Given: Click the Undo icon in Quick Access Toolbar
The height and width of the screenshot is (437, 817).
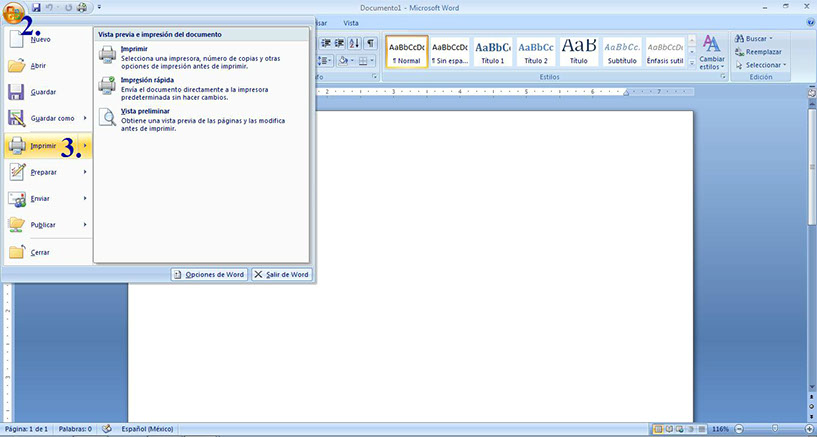Looking at the screenshot, I should tap(50, 7).
